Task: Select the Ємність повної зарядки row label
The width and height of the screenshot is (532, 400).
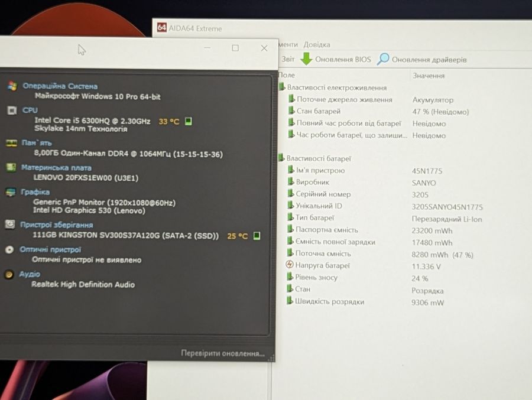Action: coord(335,242)
